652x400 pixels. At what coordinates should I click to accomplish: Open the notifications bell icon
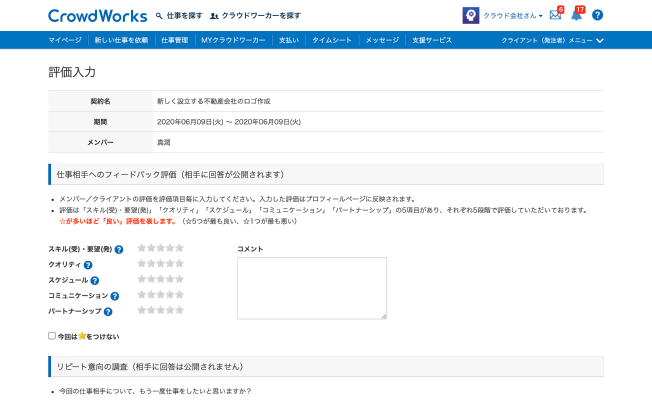click(576, 15)
